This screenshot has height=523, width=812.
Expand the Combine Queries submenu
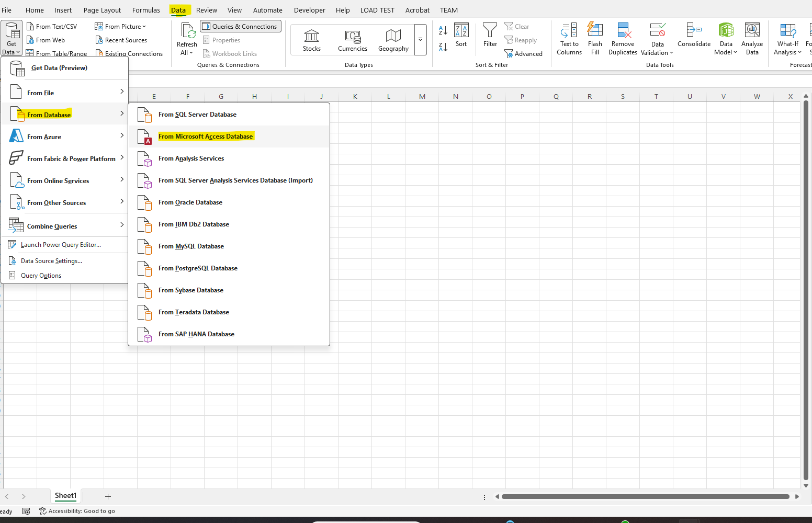pyautogui.click(x=65, y=226)
